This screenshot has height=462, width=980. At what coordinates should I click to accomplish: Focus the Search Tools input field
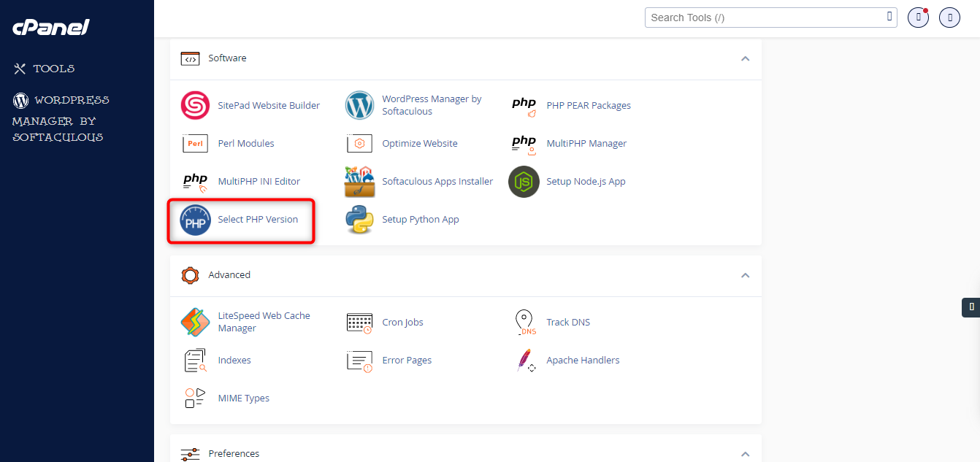pyautogui.click(x=770, y=18)
